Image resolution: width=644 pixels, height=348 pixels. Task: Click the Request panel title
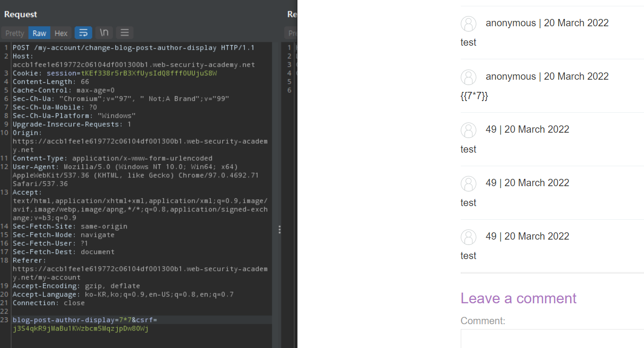21,15
